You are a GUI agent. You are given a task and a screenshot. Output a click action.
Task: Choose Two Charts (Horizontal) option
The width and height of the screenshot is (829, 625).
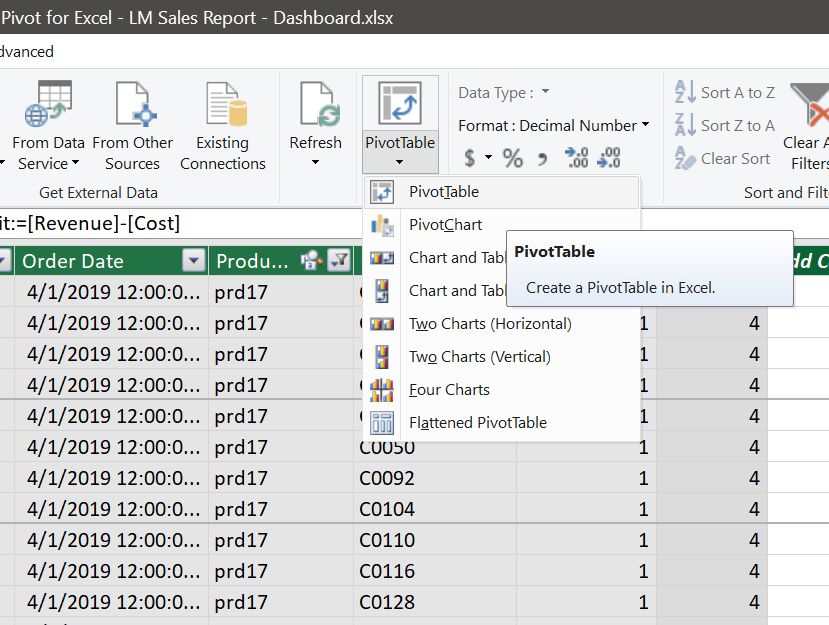(489, 324)
